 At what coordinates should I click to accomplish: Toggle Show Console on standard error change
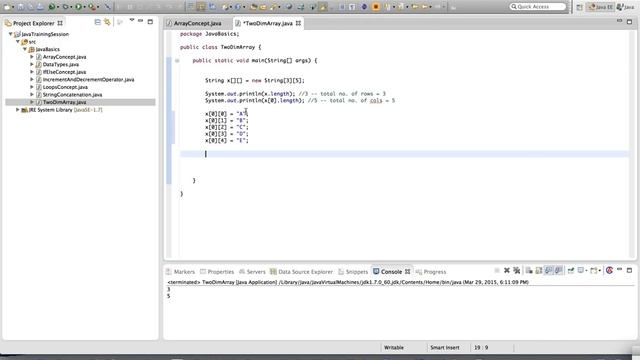558,270
